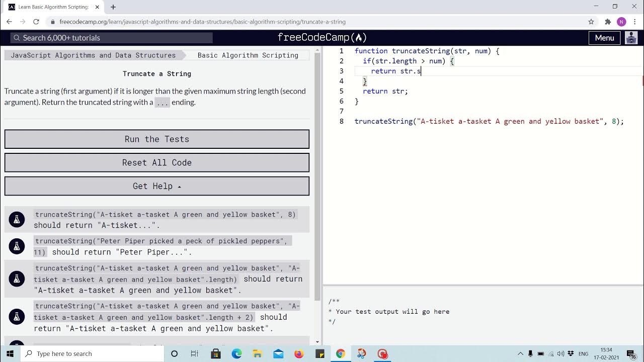Click the browser forward arrow
644x362 pixels.
[23, 22]
